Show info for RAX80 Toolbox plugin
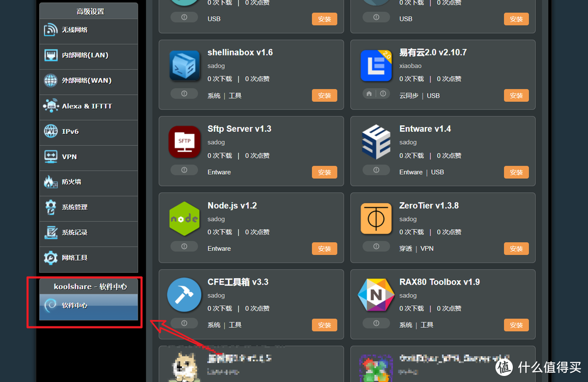The width and height of the screenshot is (588, 382). tap(376, 323)
